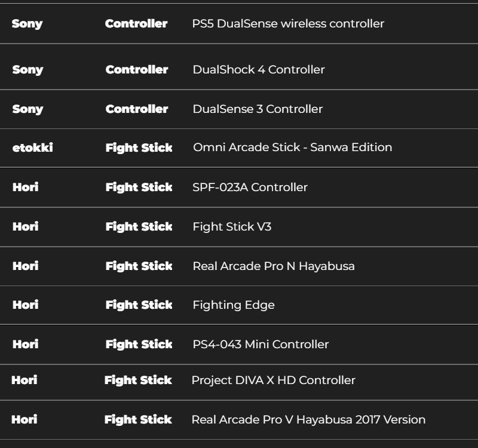Select the Fighting Edge product entry

pyautogui.click(x=233, y=305)
